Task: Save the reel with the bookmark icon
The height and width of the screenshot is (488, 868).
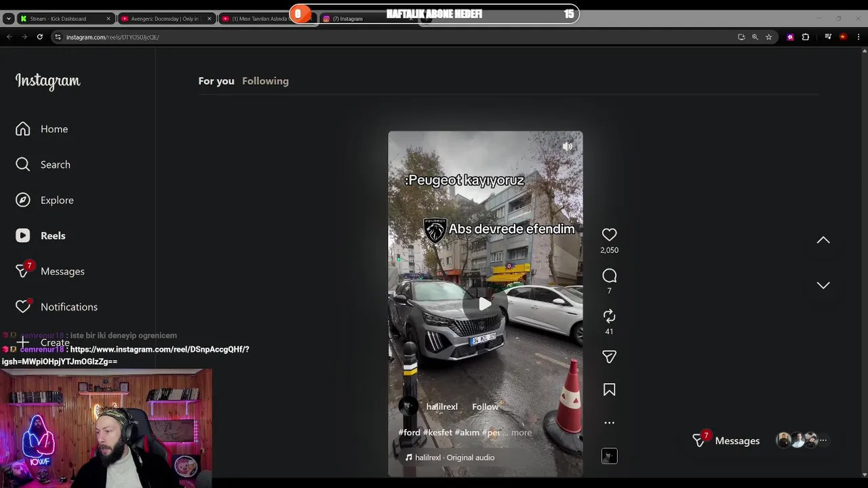Action: tap(609, 390)
